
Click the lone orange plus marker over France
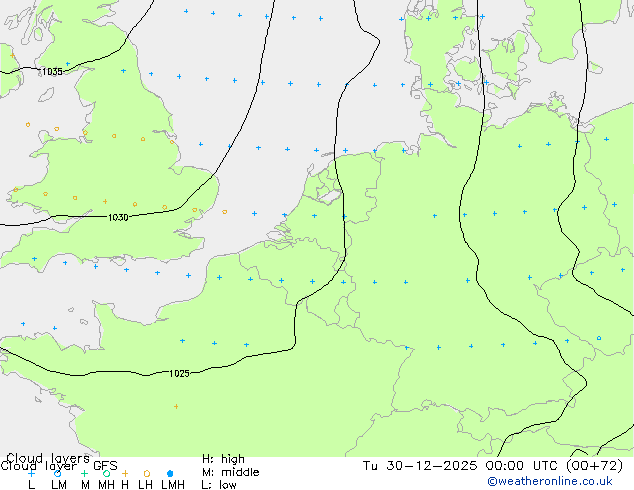(176, 406)
